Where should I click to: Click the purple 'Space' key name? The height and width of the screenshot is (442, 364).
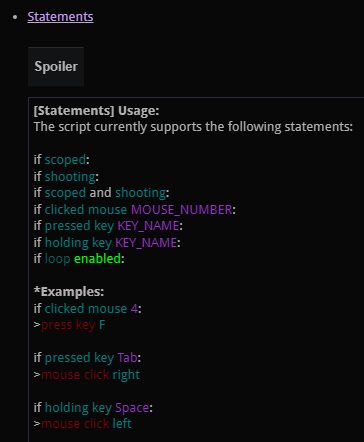point(132,408)
